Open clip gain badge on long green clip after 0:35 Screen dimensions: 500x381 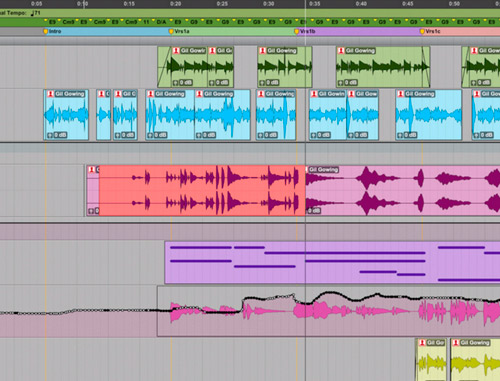347,82
